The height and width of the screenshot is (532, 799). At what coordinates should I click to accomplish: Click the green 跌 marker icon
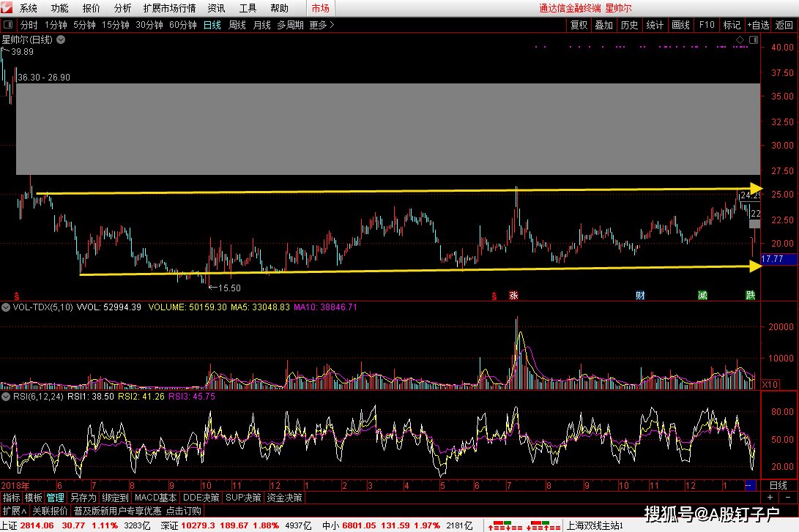pos(751,296)
